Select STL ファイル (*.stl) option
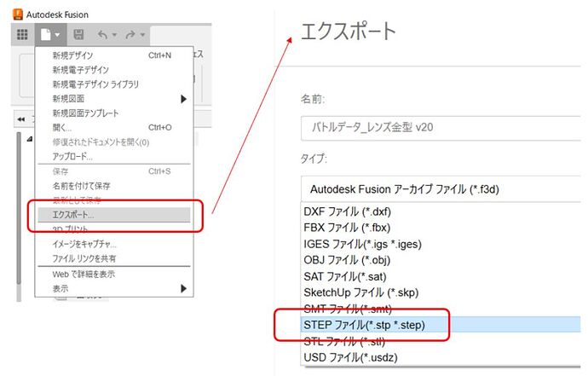The height and width of the screenshot is (376, 588). click(441, 341)
